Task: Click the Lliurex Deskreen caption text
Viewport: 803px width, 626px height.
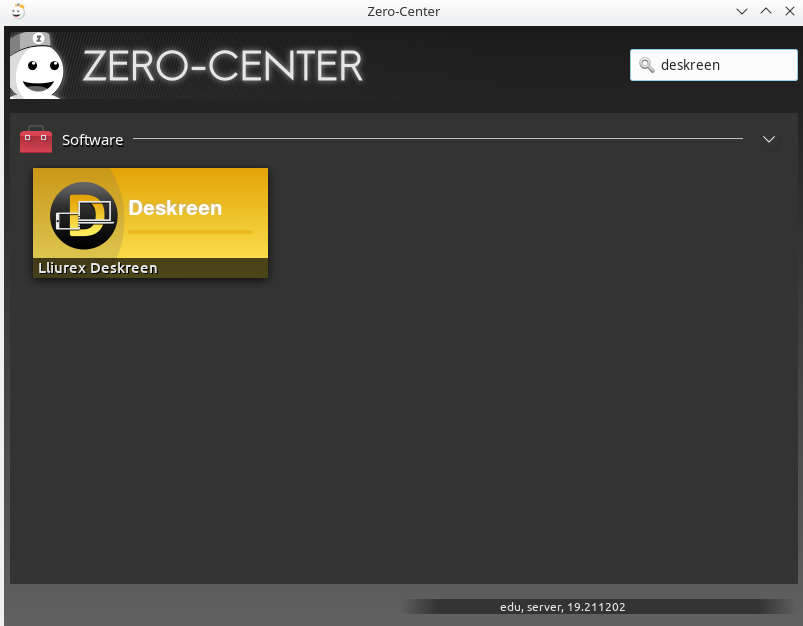Action: (98, 268)
